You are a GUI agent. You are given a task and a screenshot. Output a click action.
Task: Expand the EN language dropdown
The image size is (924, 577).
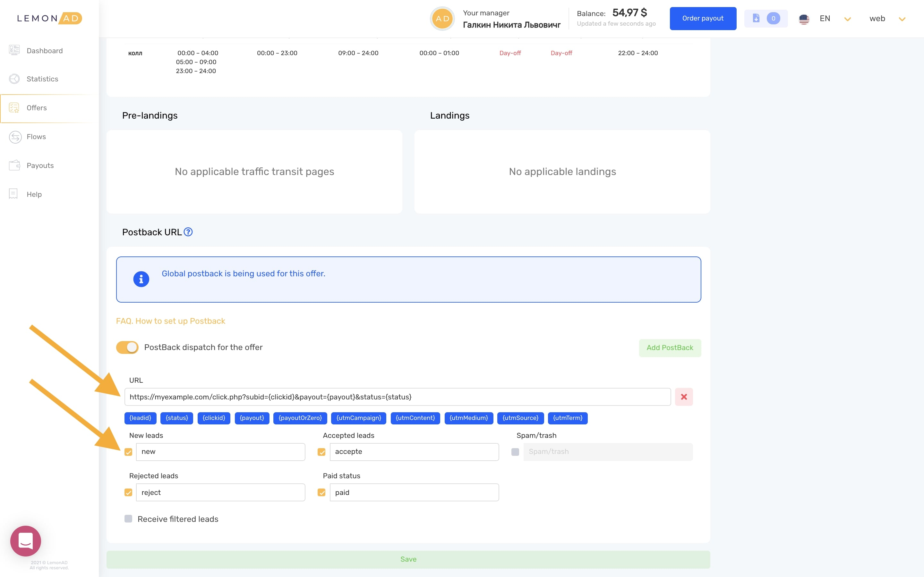click(847, 19)
